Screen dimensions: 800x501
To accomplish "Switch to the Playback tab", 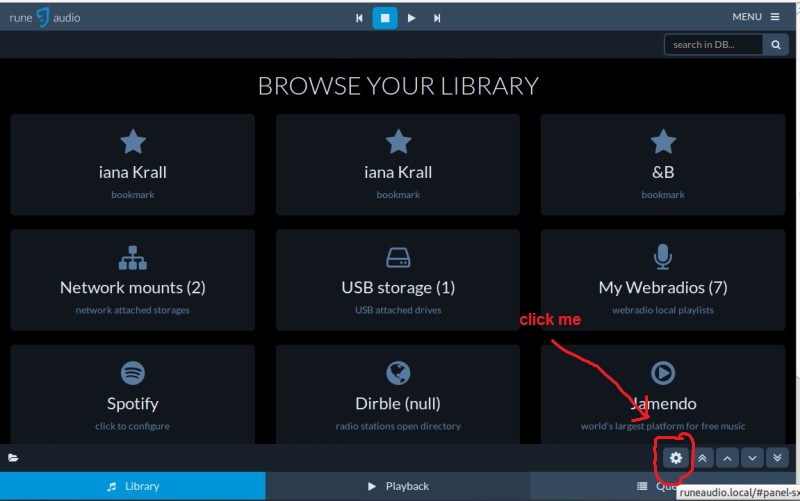I will pyautogui.click(x=398, y=486).
